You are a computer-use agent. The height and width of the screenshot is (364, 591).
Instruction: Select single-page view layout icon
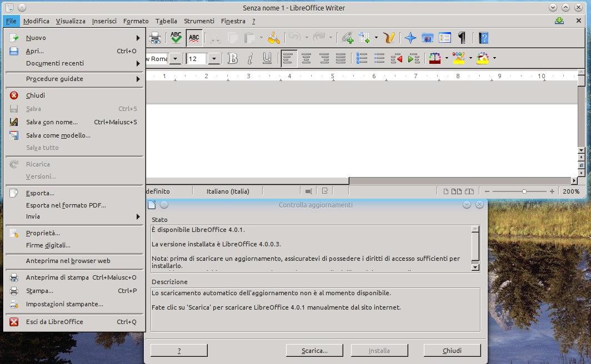(x=446, y=191)
